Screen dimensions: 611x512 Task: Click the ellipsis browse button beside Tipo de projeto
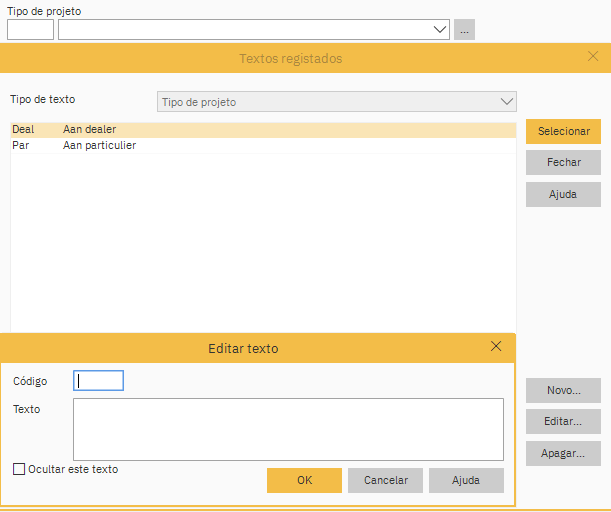pyautogui.click(x=464, y=30)
